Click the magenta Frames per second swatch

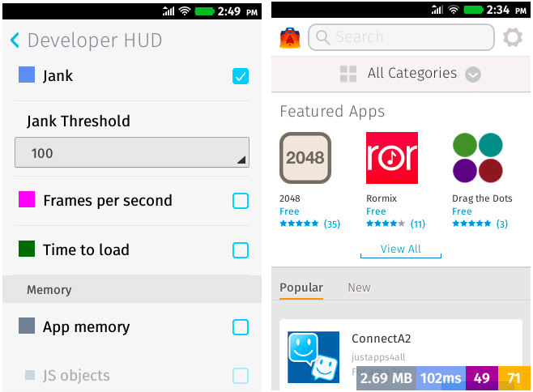pyautogui.click(x=27, y=199)
